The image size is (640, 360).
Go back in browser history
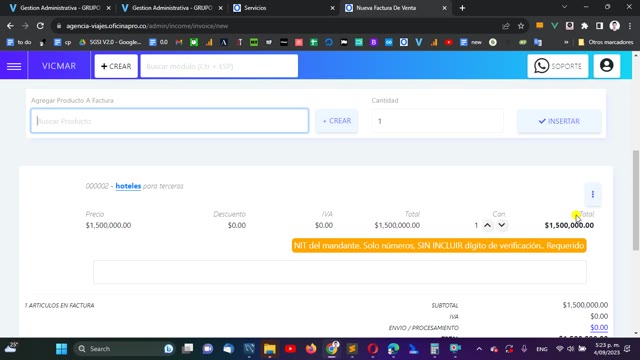[10, 26]
